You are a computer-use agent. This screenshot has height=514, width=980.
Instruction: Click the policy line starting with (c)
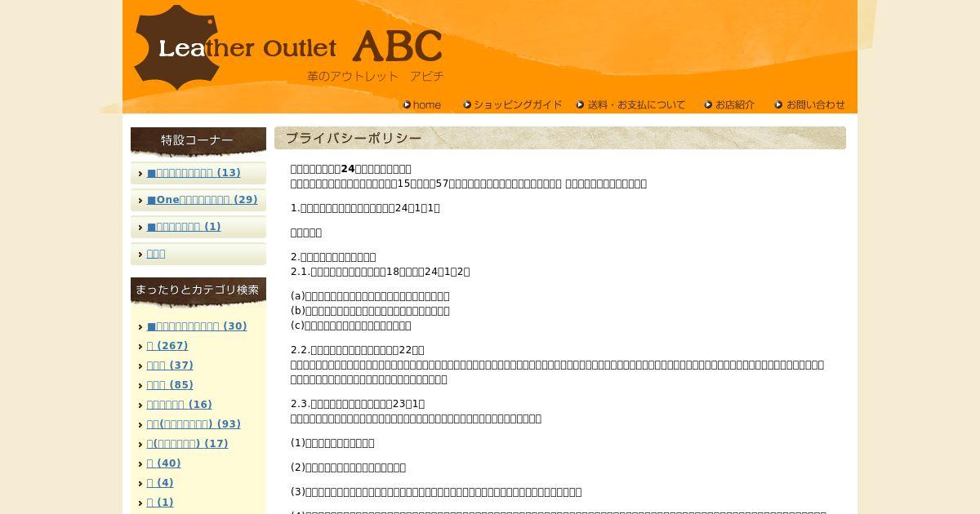pos(351,326)
